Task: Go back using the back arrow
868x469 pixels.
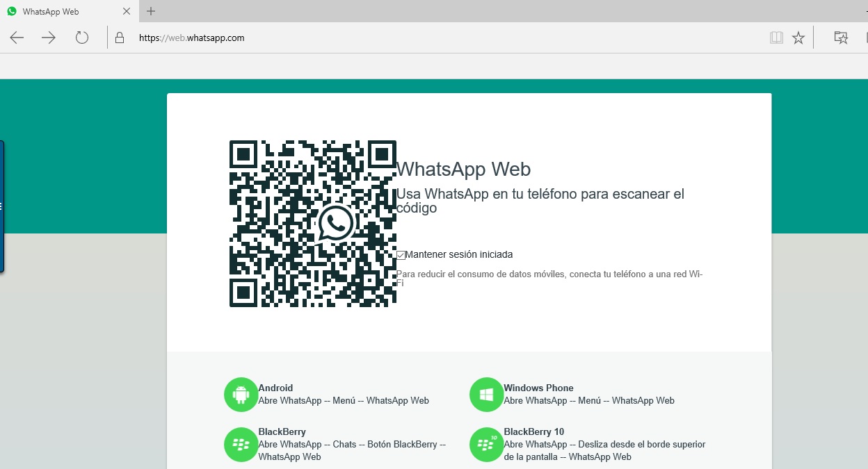Action: 17,38
